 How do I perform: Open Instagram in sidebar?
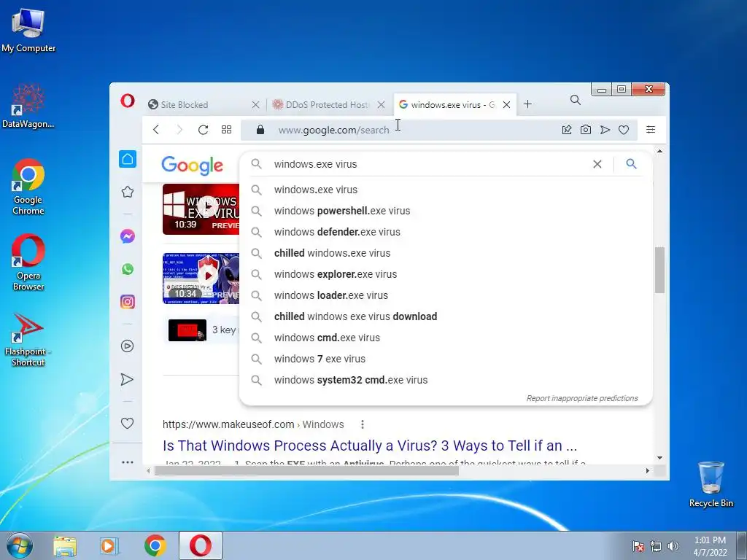pos(127,302)
